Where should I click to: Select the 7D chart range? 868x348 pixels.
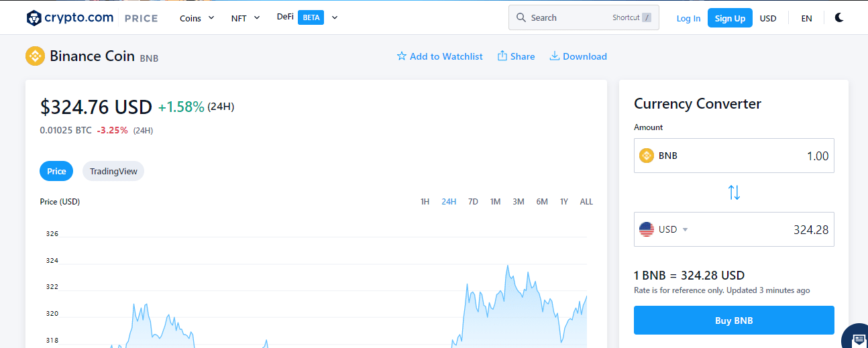473,202
